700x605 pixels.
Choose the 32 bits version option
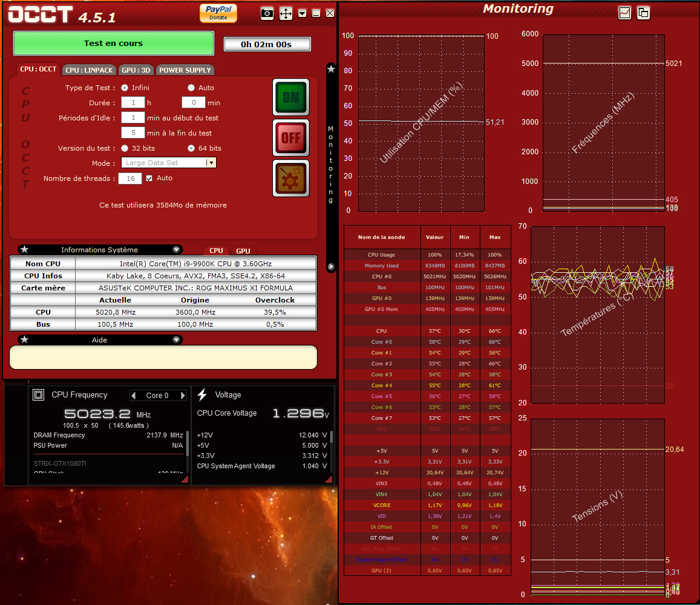pos(125,148)
